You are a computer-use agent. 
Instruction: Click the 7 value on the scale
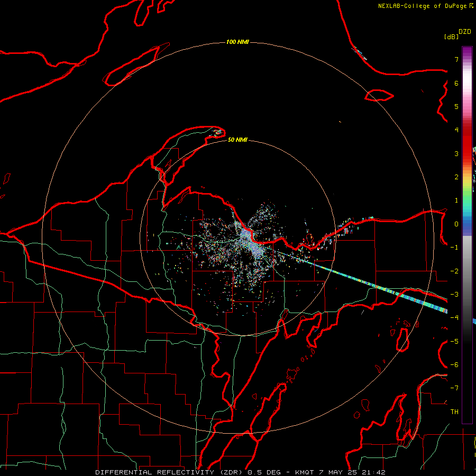pyautogui.click(x=456, y=59)
